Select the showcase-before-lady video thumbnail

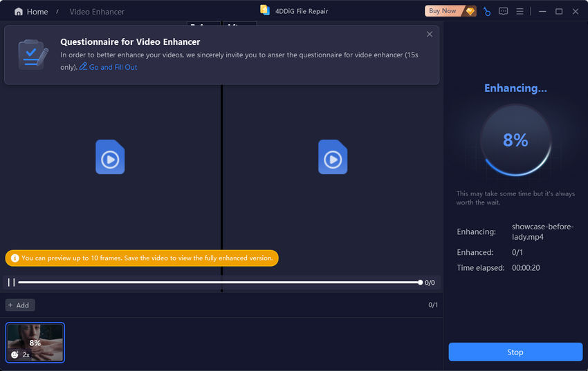35,343
